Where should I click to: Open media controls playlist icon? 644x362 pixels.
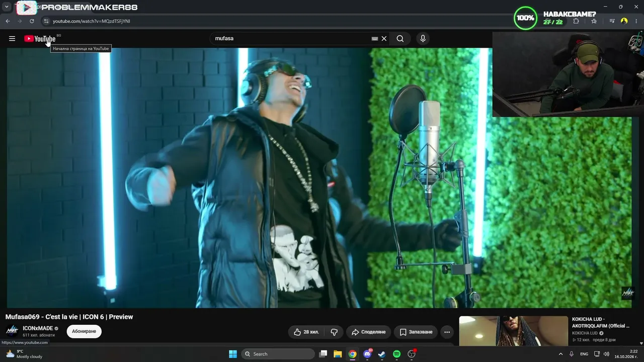(612, 21)
